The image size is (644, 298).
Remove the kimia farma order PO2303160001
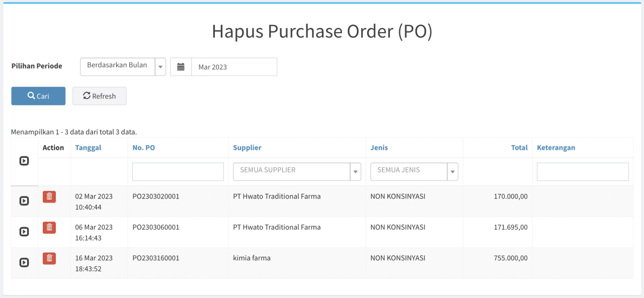(x=49, y=258)
